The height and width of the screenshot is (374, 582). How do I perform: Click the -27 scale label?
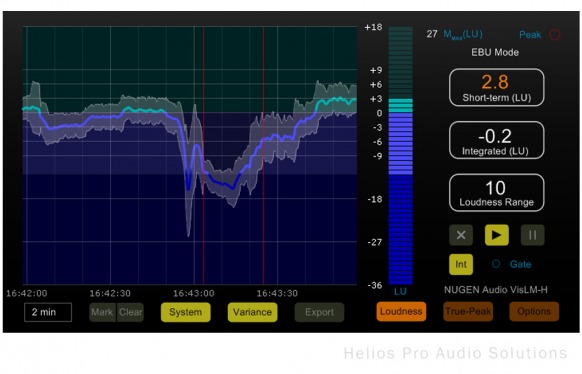(375, 242)
